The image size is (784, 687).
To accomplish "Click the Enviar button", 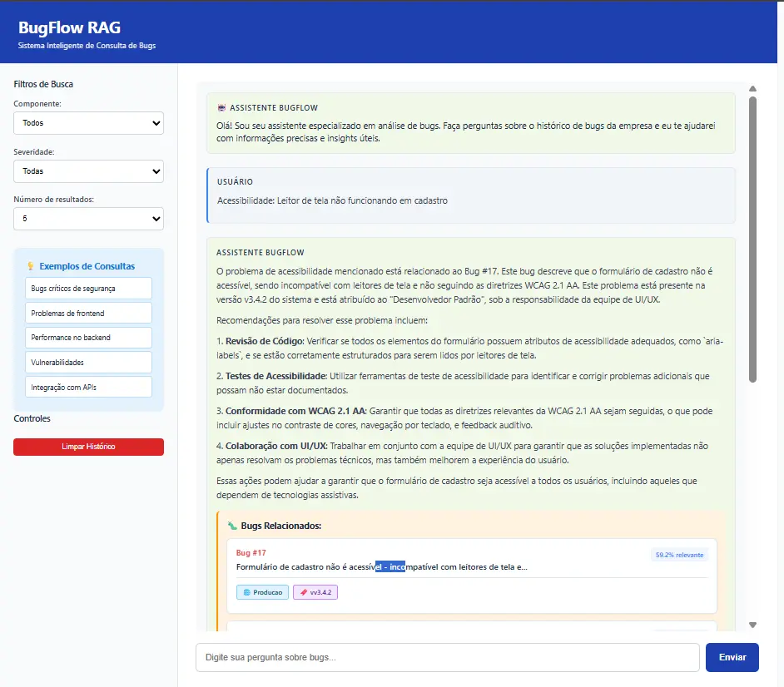I will (732, 657).
